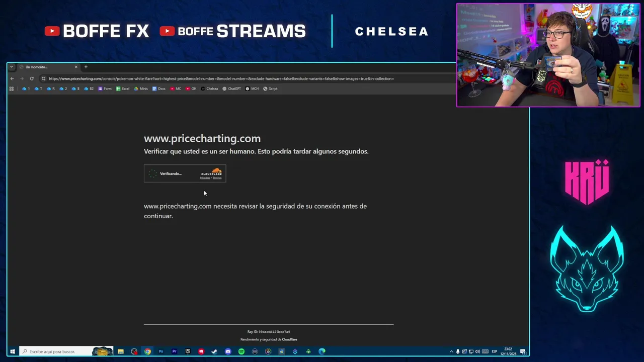Focus the pricecharting URL address field

[221, 78]
